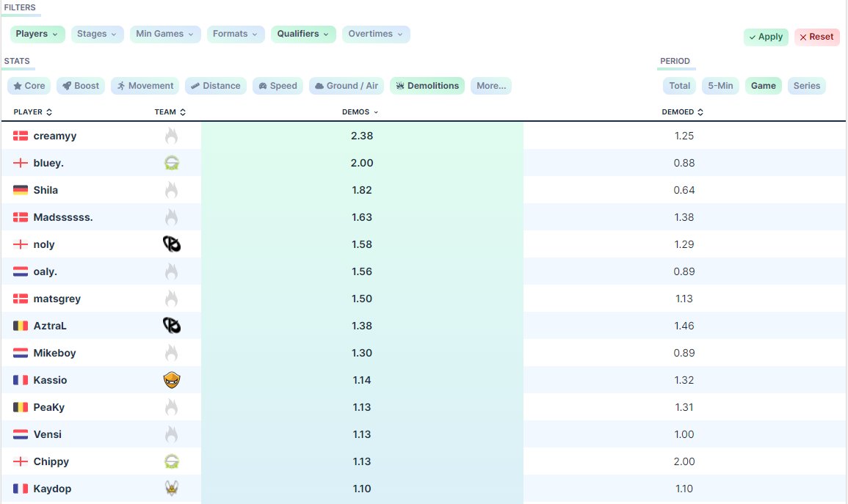Open the Stages filter dropdown

[98, 34]
